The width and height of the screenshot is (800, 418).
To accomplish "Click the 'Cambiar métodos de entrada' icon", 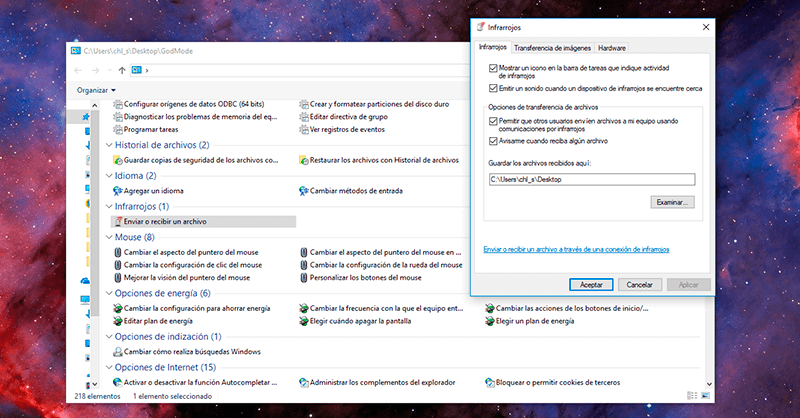I will [x=304, y=191].
